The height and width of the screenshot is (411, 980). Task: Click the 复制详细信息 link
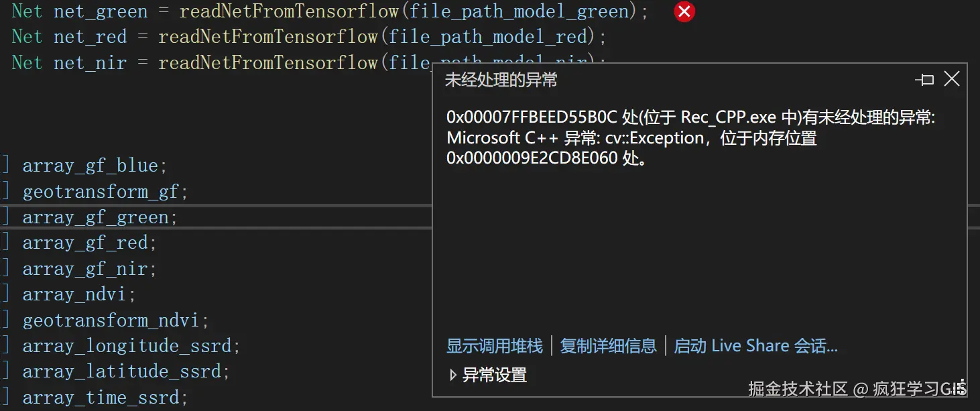tap(608, 346)
